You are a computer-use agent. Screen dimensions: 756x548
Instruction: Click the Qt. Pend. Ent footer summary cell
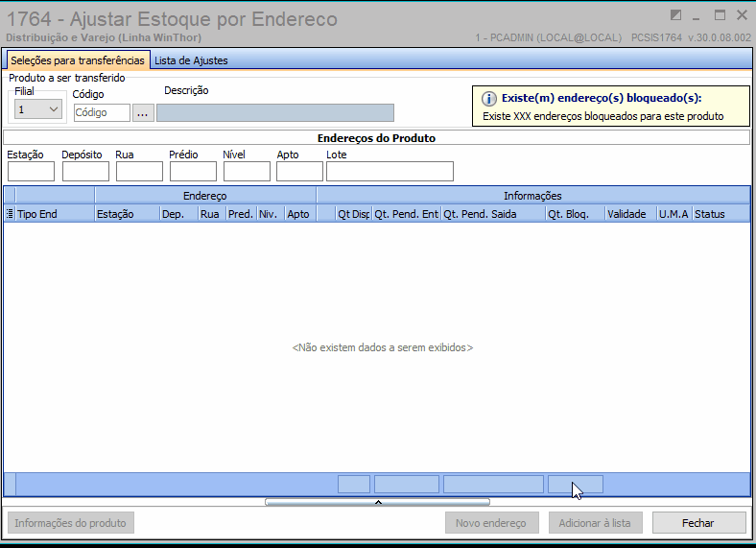(407, 485)
